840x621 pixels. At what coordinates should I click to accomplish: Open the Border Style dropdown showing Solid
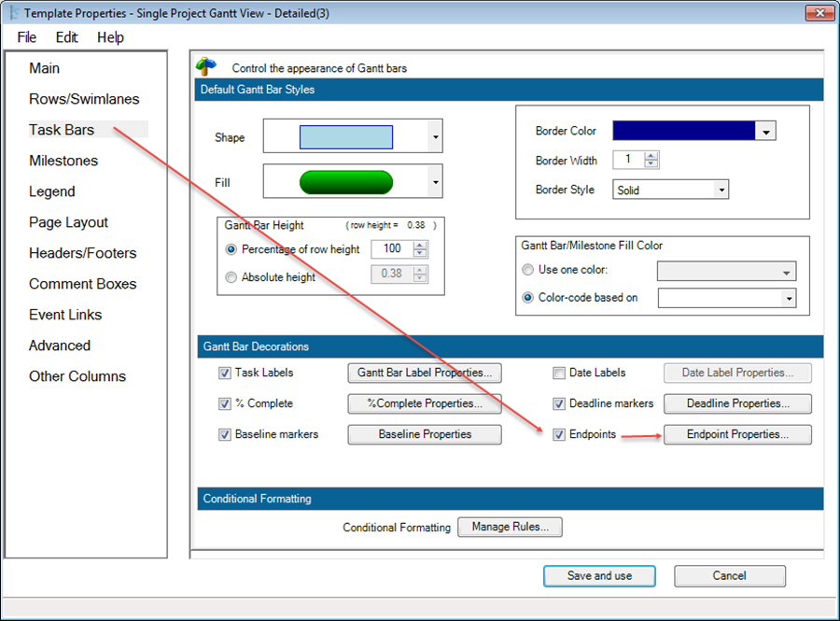coord(720,190)
